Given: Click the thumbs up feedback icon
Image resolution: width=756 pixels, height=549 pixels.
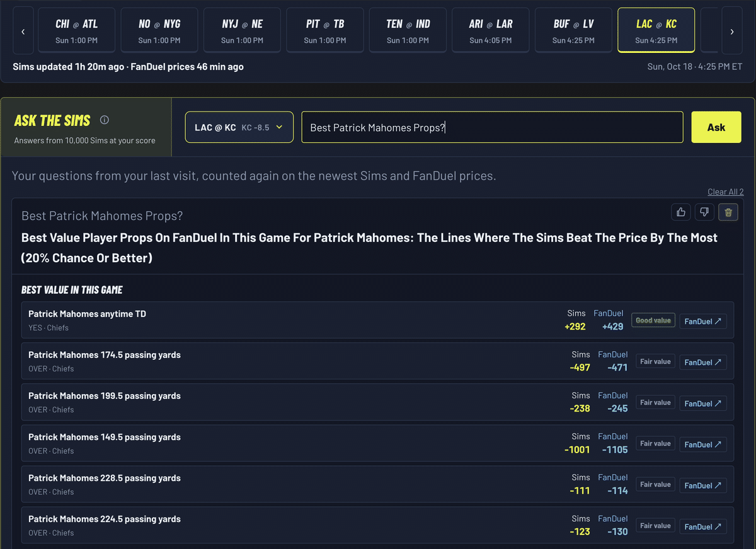Looking at the screenshot, I should click(681, 212).
